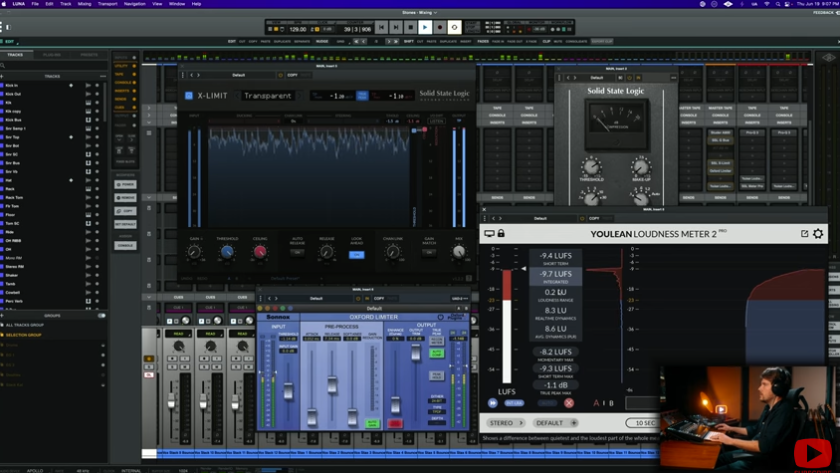Select preset B in Youlean meter
The image size is (840, 473).
[x=611, y=403]
